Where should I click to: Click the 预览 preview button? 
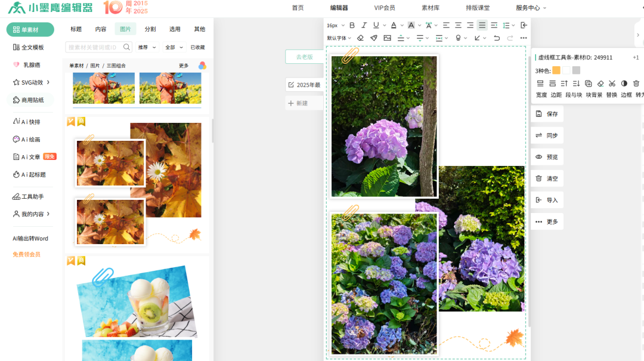tap(547, 157)
